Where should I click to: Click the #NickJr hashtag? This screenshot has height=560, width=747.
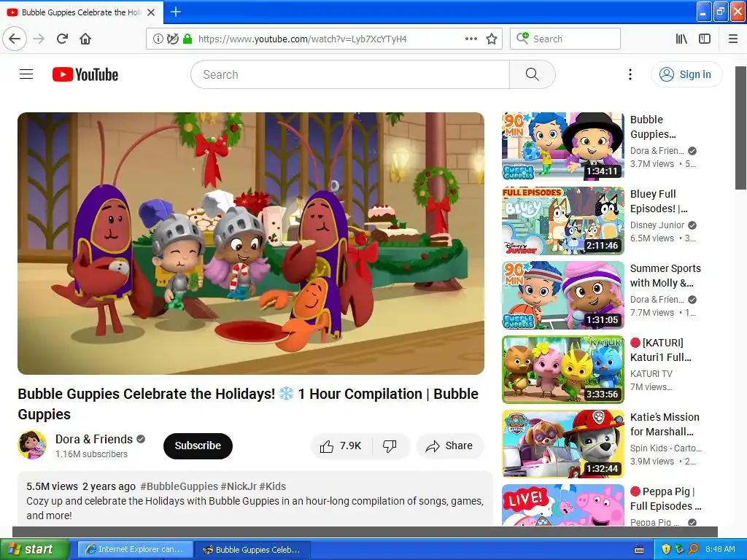point(239,486)
